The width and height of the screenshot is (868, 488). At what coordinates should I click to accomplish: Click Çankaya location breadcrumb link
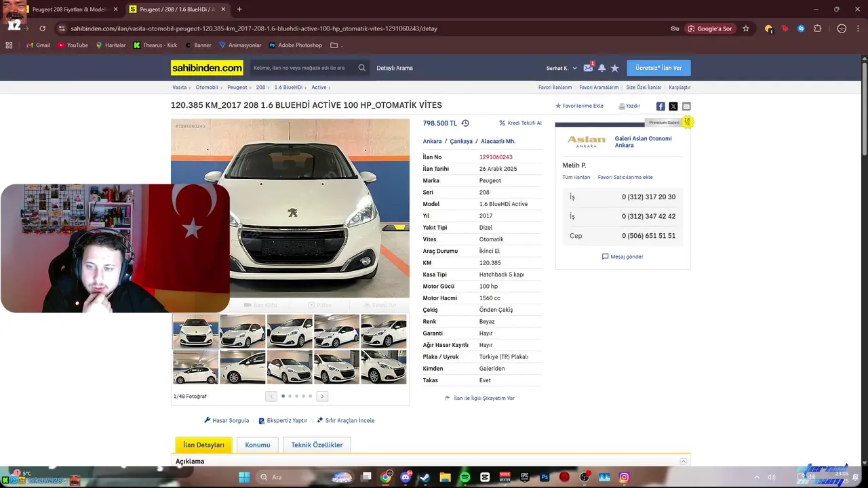(461, 142)
